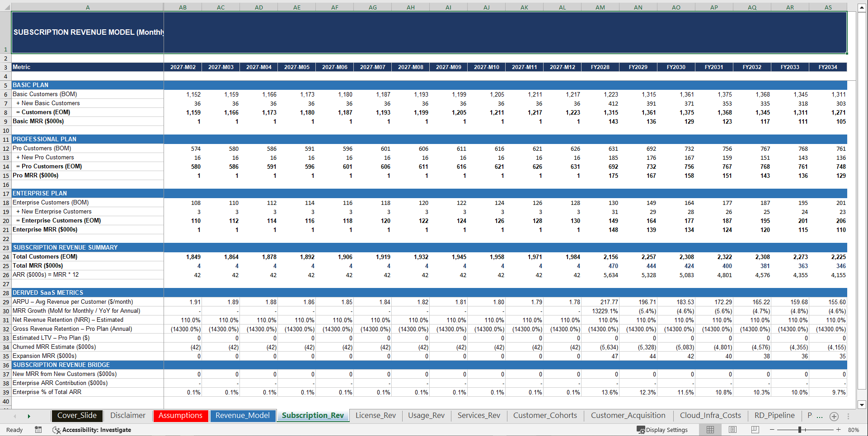Click the green next-sheet navigation arrow
This screenshot has height=436, width=868.
coord(28,416)
